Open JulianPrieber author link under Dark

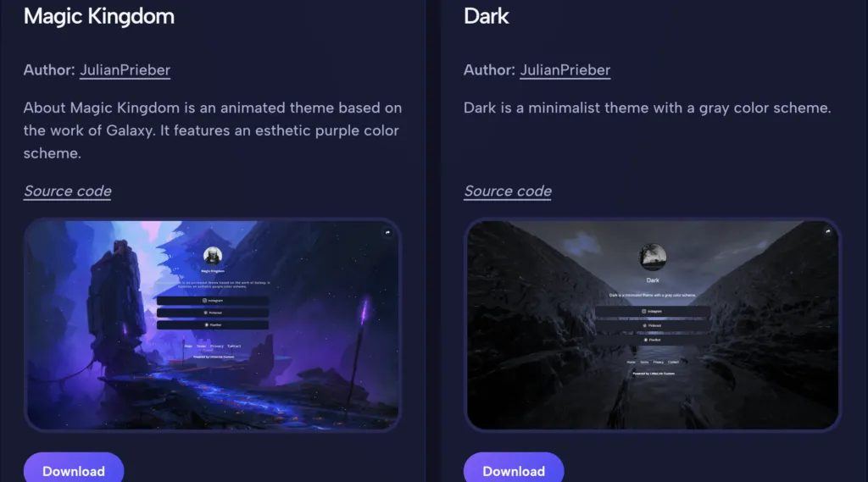[x=565, y=69]
